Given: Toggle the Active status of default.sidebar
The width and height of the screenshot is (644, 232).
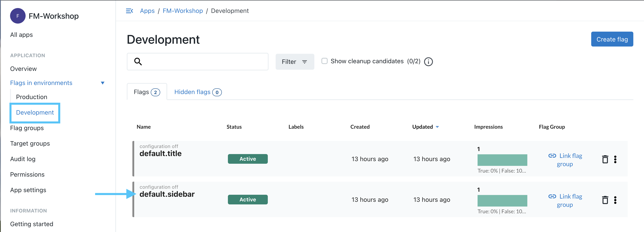Looking at the screenshot, I should click(248, 200).
